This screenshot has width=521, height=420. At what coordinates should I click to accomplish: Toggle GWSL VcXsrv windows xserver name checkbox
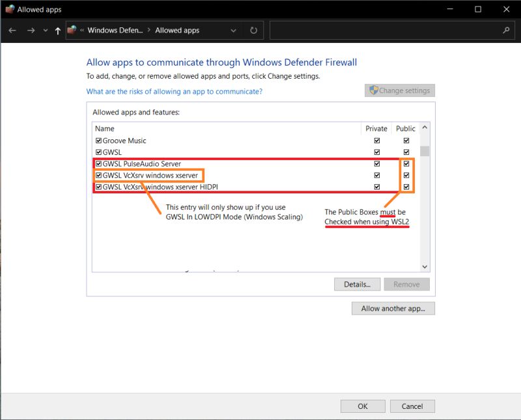click(98, 175)
